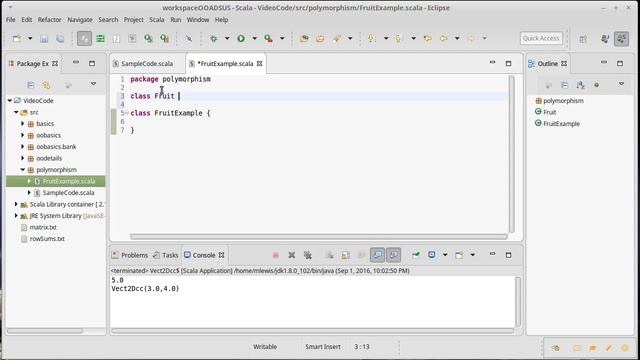Click Sort icon in Outline toolbar

(x=580, y=84)
